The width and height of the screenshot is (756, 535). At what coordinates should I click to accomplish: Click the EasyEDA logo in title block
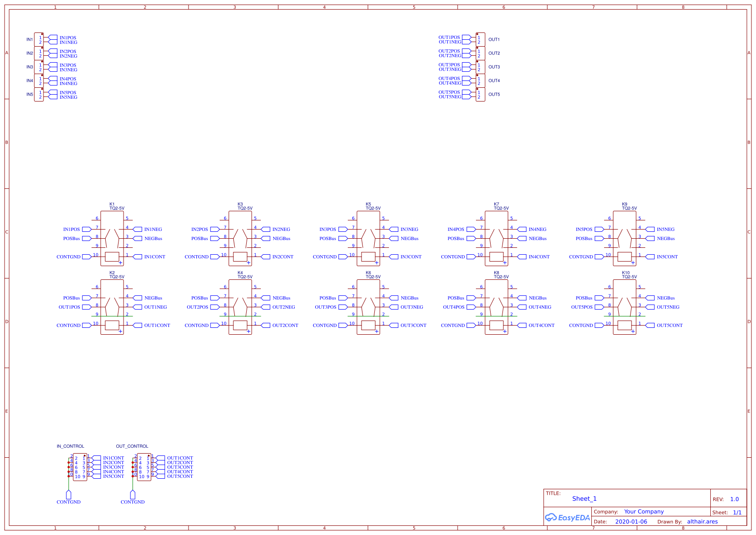(567, 518)
